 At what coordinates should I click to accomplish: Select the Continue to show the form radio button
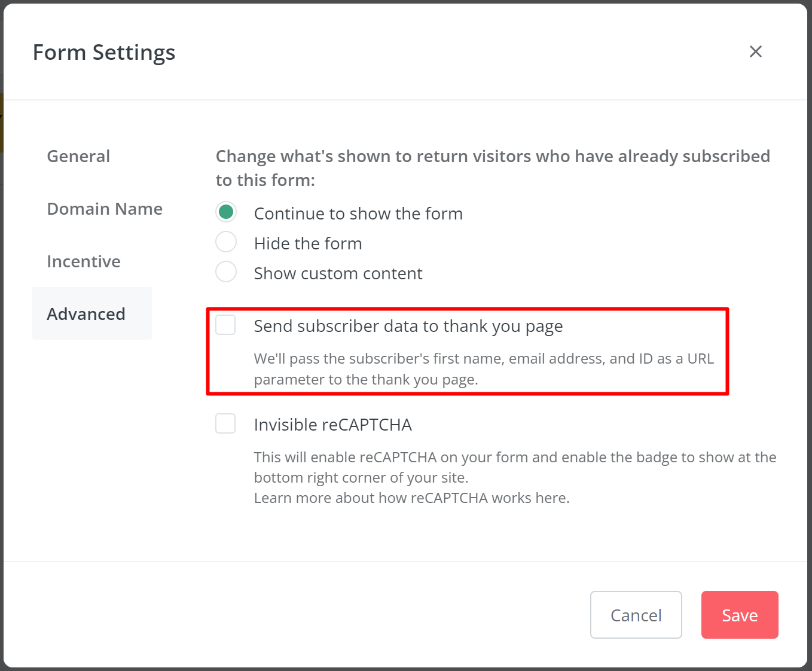point(226,212)
